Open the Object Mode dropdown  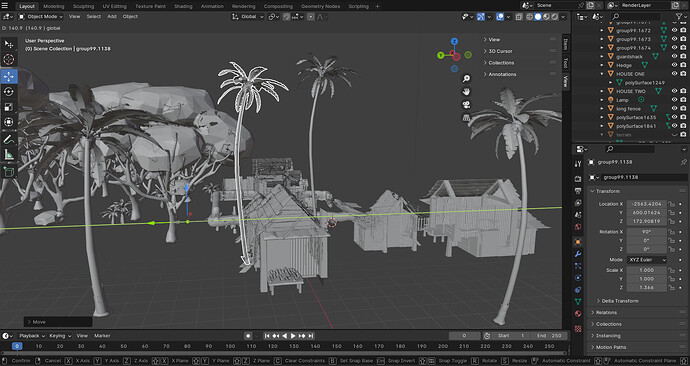(41, 17)
